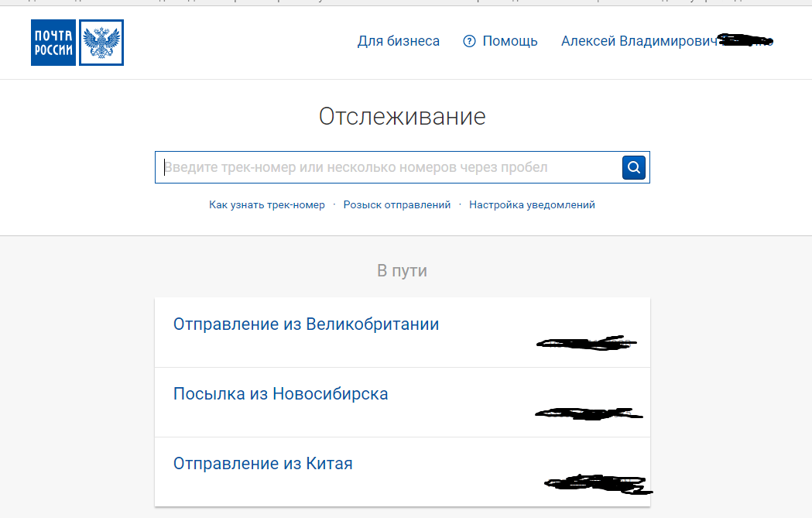The width and height of the screenshot is (812, 518).
Task: Go to Розыск отправлений
Action: (x=397, y=205)
